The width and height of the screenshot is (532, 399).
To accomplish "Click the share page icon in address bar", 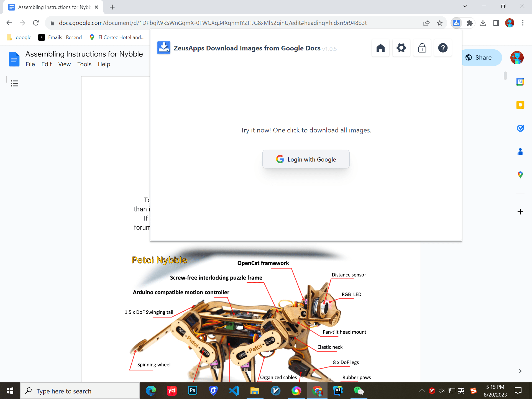I will 426,23.
